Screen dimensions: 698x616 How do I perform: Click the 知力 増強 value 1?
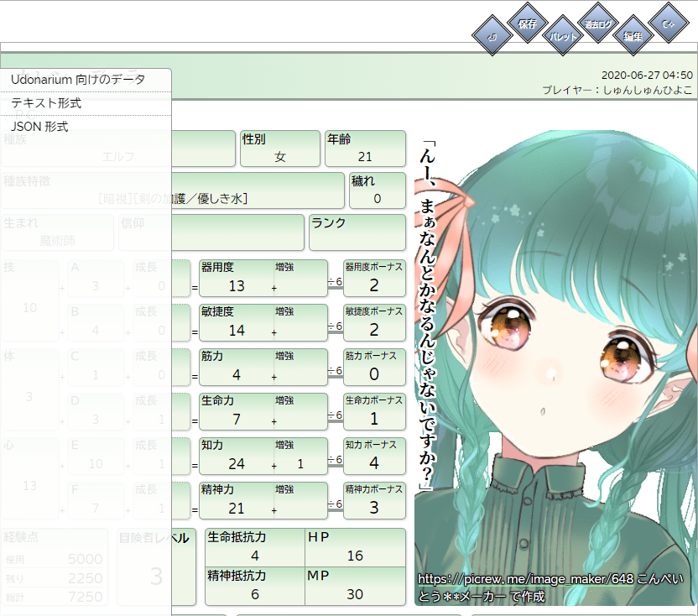point(300,464)
